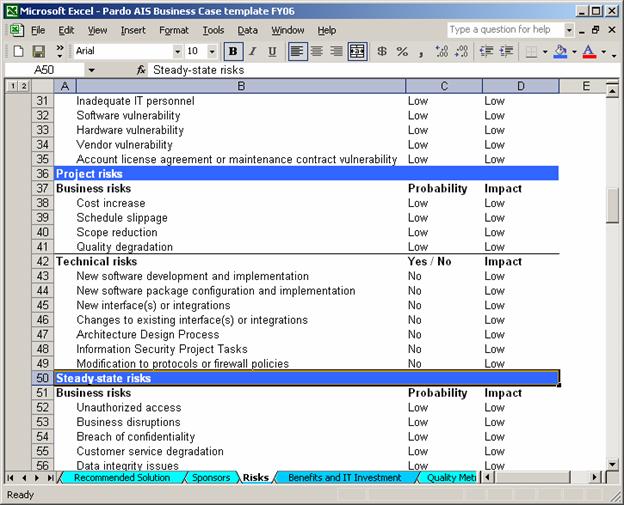Click in the Type a question box
This screenshot has height=505, width=624.
(x=498, y=30)
